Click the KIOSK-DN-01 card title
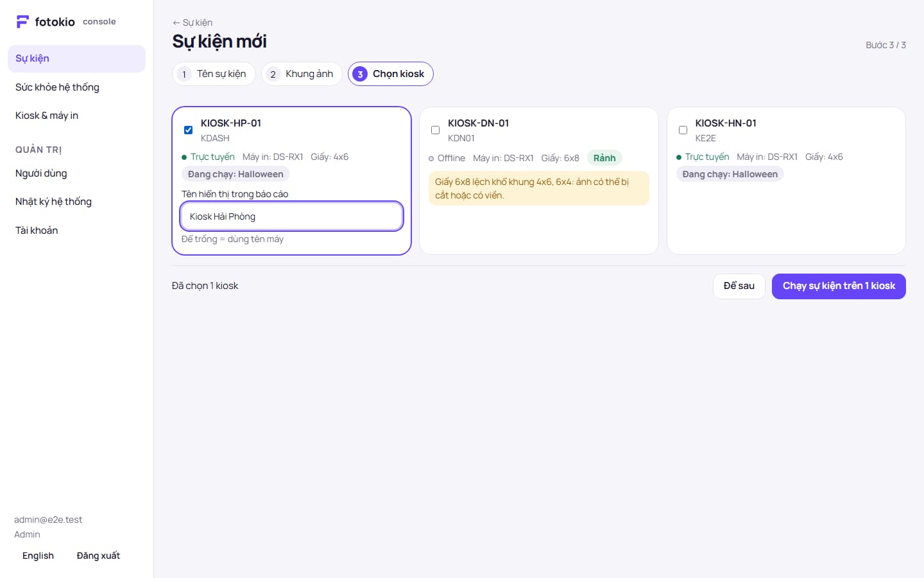 pyautogui.click(x=479, y=123)
